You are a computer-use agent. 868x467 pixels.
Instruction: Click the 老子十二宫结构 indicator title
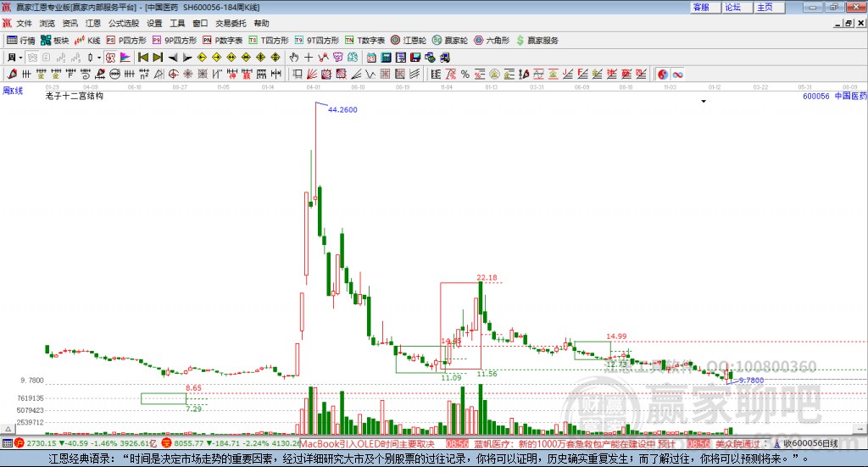click(x=75, y=96)
